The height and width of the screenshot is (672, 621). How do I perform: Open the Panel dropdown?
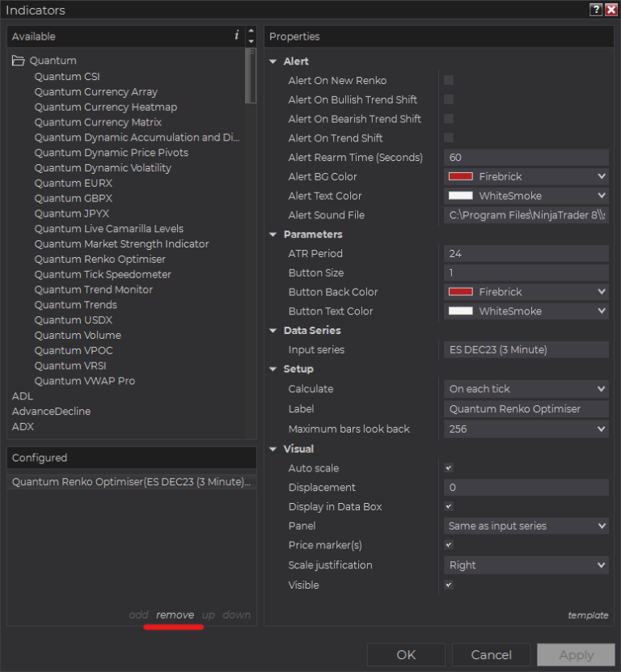[602, 526]
